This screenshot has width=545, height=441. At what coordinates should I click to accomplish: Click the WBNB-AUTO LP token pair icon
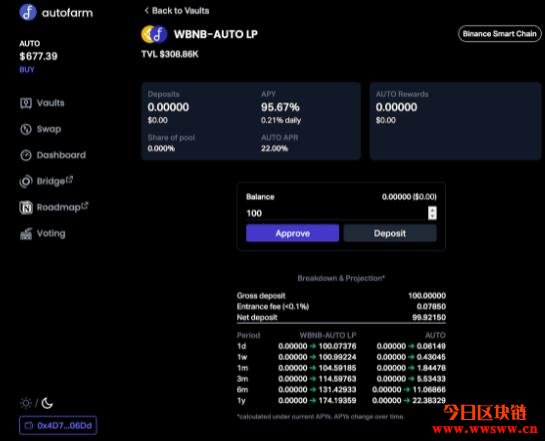pyautogui.click(x=154, y=34)
